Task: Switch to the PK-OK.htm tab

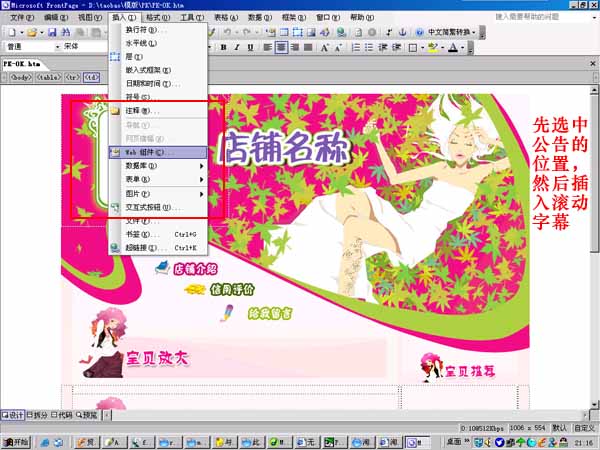Action: pyautogui.click(x=22, y=64)
